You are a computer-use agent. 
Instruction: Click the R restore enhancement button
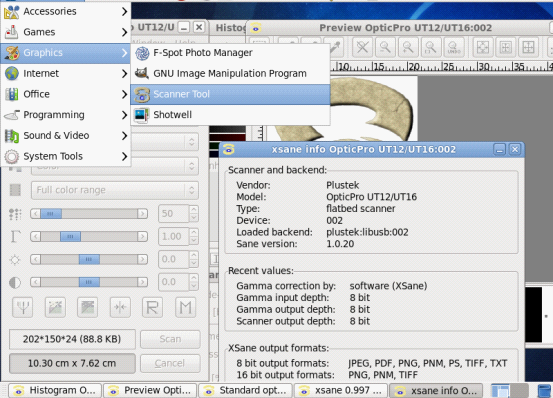click(153, 307)
